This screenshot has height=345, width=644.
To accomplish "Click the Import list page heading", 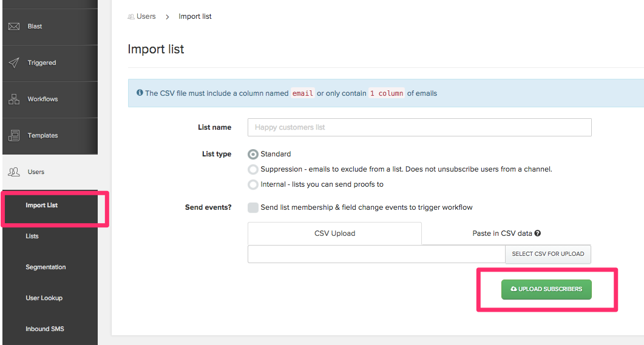I will (x=155, y=49).
